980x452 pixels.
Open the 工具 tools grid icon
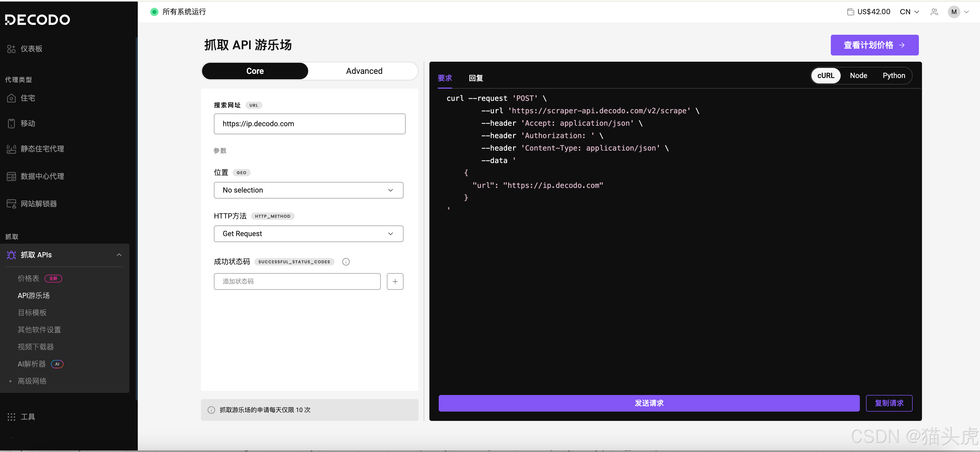coord(11,416)
